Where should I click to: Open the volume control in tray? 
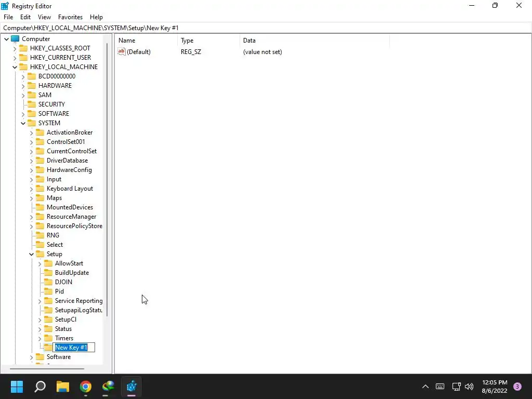pyautogui.click(x=469, y=387)
